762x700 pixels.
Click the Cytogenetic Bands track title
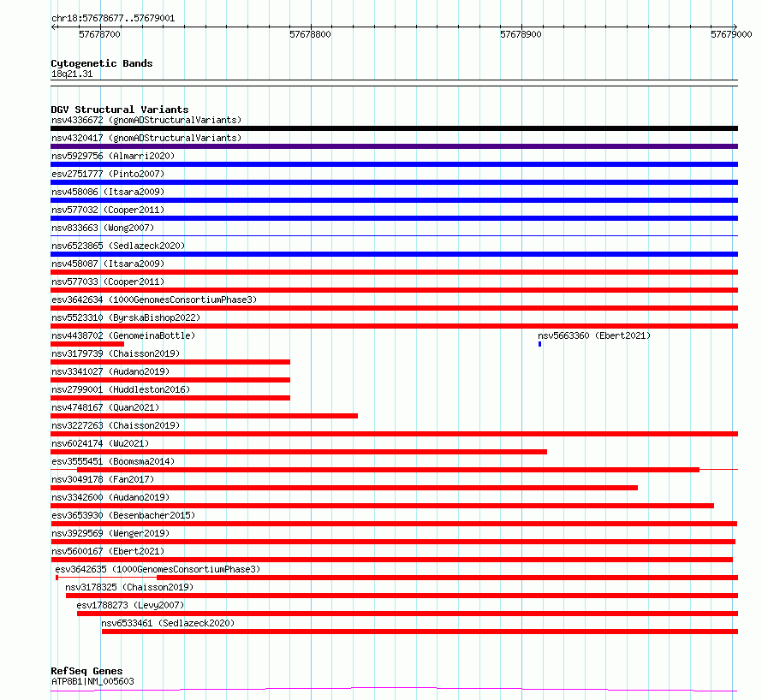(102, 63)
